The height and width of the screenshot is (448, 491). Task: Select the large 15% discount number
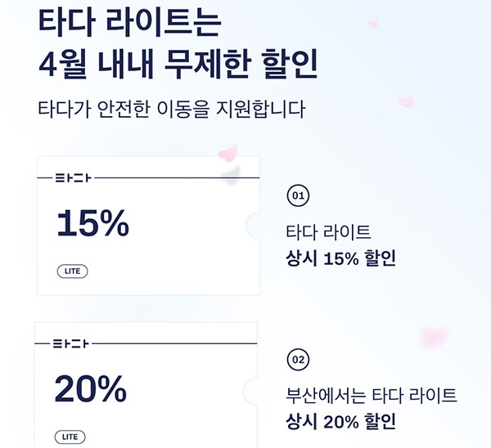[92, 223]
